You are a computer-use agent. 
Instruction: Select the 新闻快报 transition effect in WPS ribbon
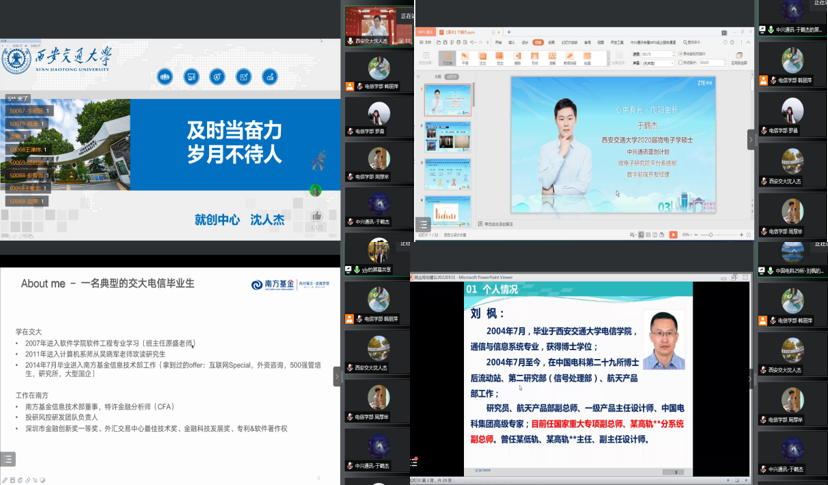coord(570,58)
